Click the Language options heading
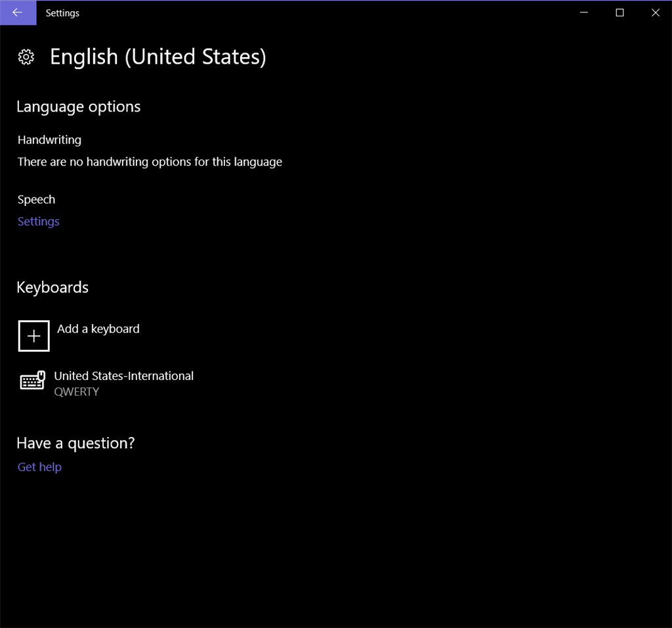672x628 pixels. coord(79,107)
